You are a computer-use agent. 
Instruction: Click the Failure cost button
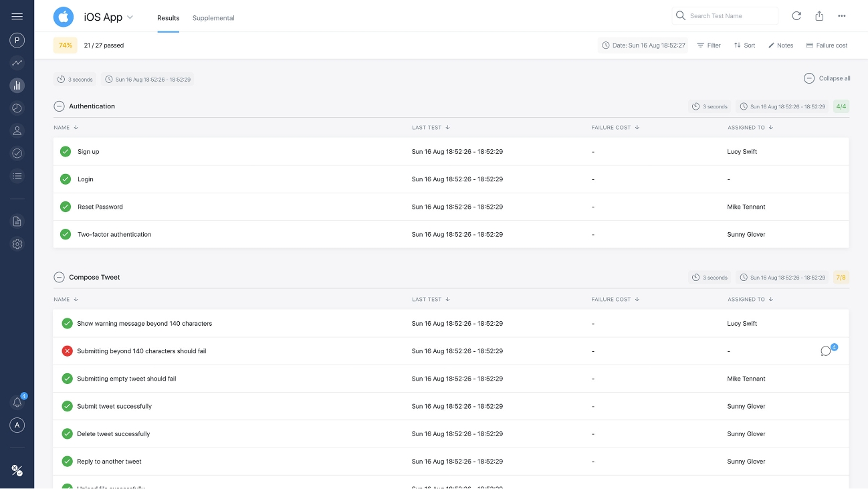[x=827, y=45]
